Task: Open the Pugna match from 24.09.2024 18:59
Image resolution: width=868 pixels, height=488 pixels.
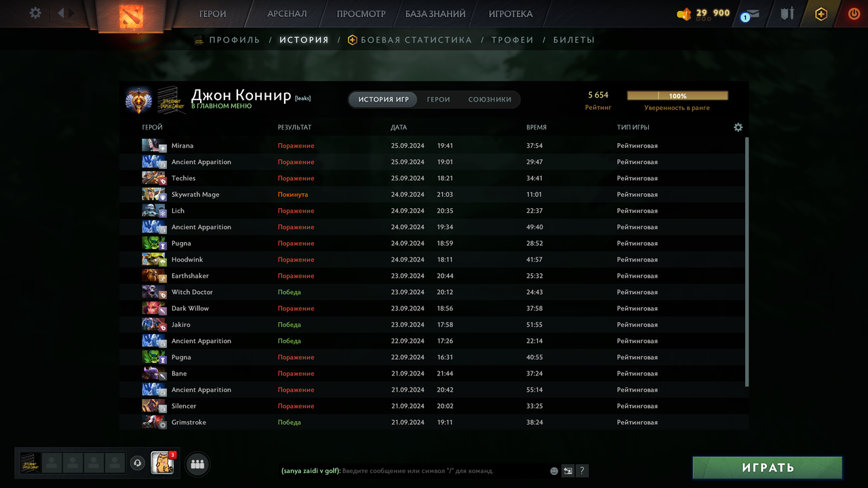Action: [x=434, y=243]
